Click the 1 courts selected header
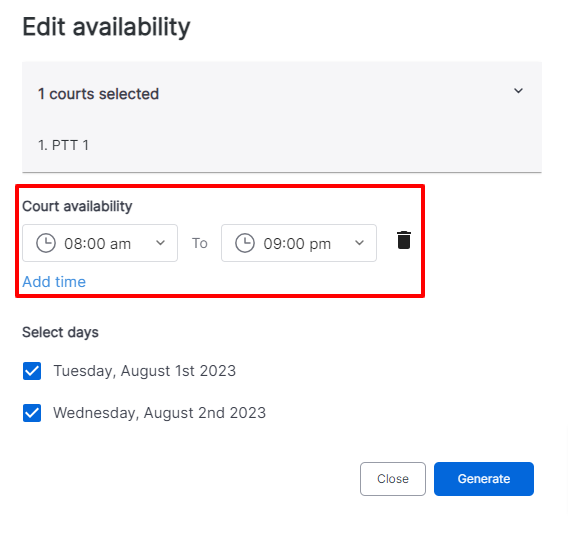 pyautogui.click(x=99, y=94)
